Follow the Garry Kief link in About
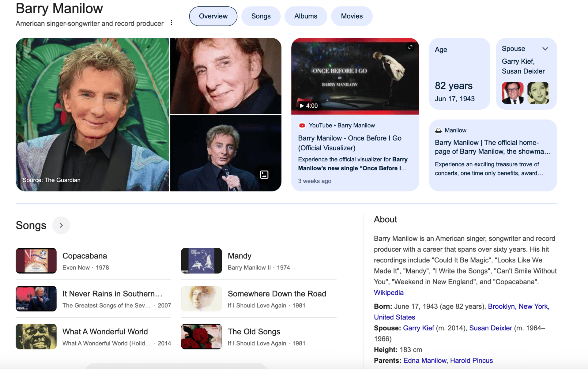The image size is (588, 369). point(418,328)
